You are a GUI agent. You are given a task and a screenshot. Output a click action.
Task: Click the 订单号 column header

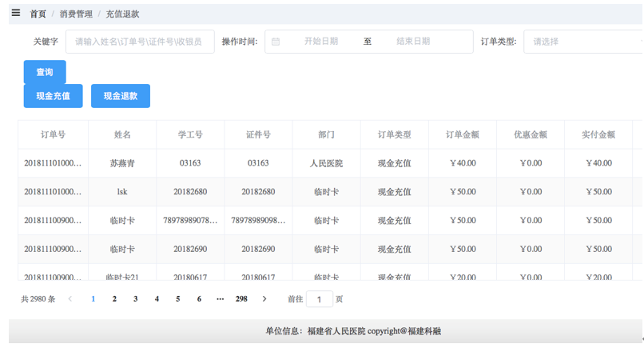click(53, 134)
